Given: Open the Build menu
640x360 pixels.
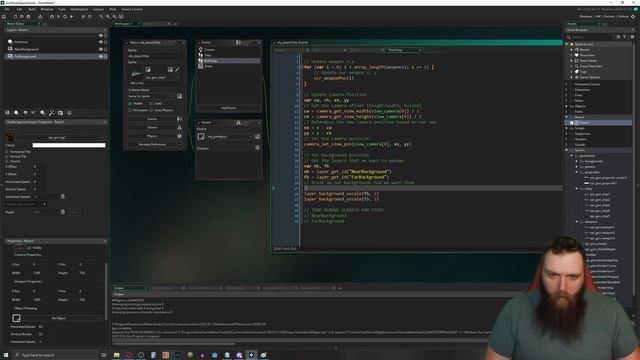Looking at the screenshot, I should coord(32,9).
